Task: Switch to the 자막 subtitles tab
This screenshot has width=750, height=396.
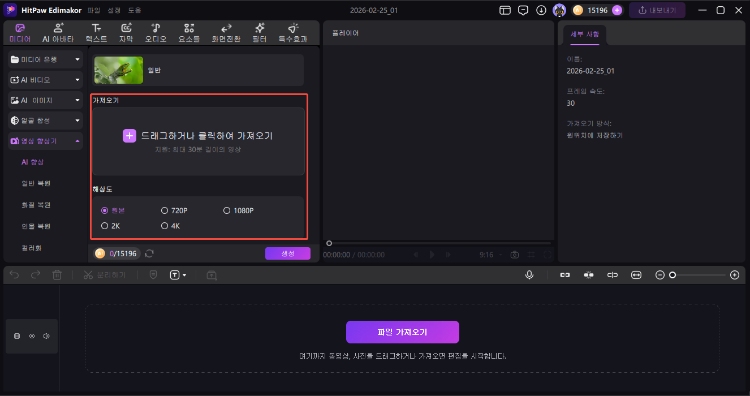Action: pyautogui.click(x=126, y=33)
